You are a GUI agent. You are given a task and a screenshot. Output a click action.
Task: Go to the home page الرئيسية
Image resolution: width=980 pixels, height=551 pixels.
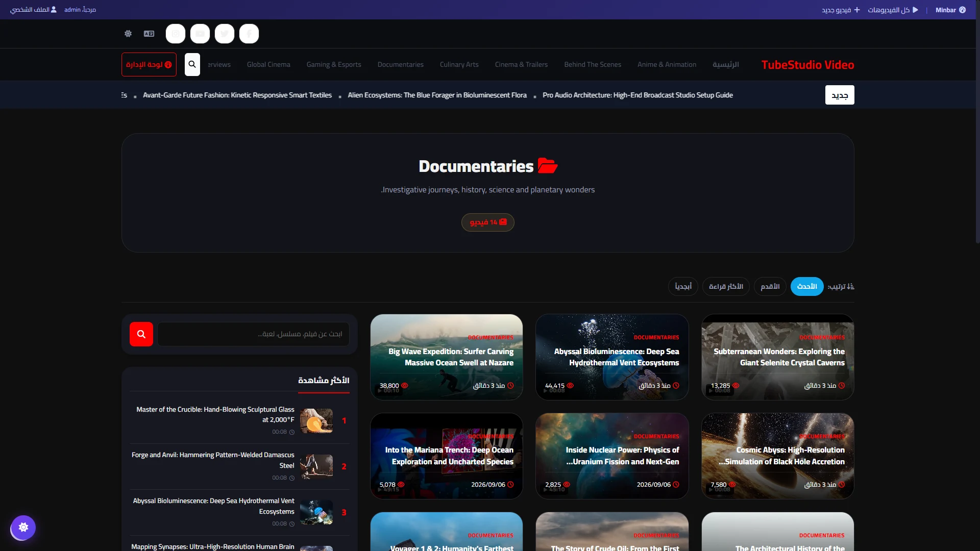pos(726,64)
